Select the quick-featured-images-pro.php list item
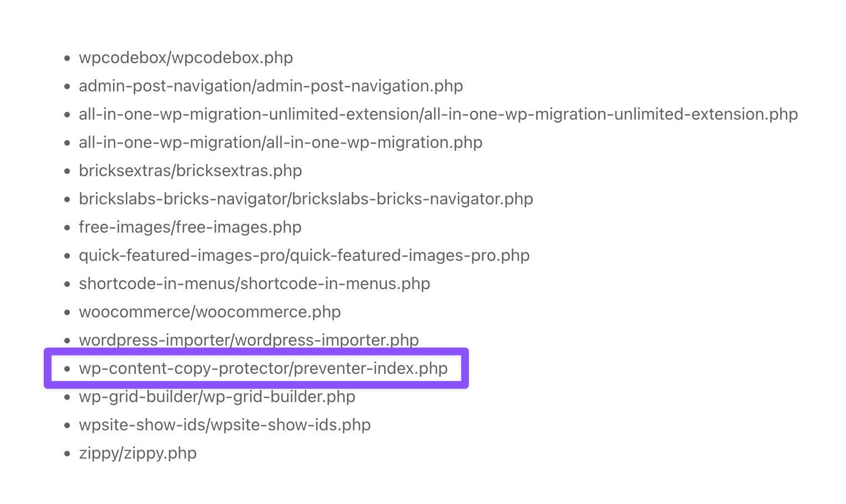Screen dimensions: 846x504 tap(304, 255)
